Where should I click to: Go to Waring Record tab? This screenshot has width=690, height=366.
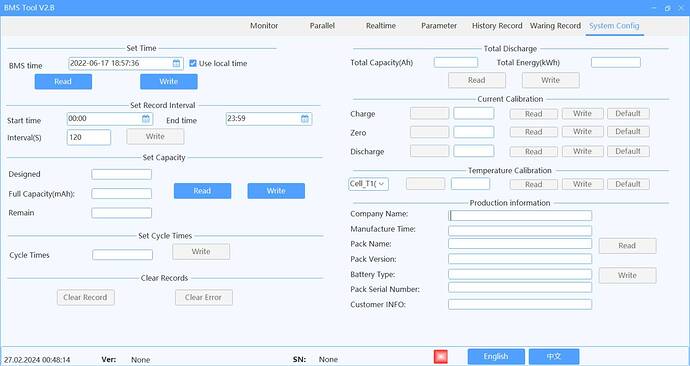click(x=555, y=26)
